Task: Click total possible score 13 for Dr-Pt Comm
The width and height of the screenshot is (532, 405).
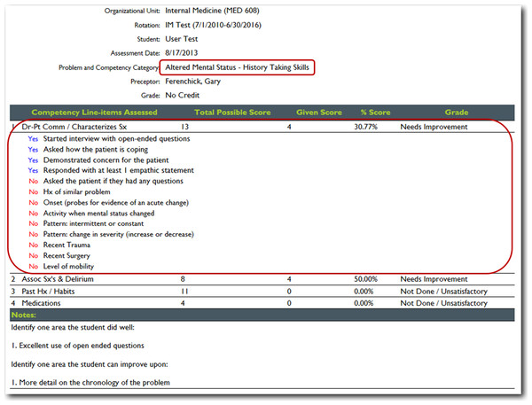Action: tap(184, 127)
